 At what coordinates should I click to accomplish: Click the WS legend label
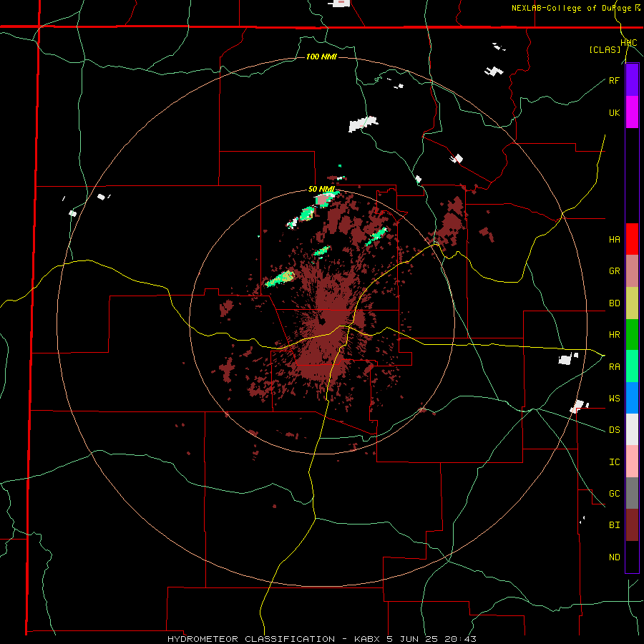coord(614,399)
